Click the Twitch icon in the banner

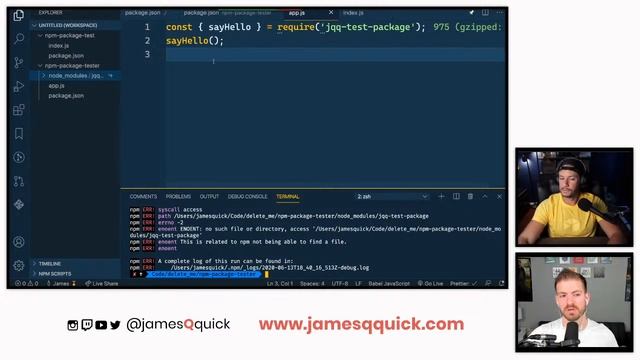pos(87,325)
